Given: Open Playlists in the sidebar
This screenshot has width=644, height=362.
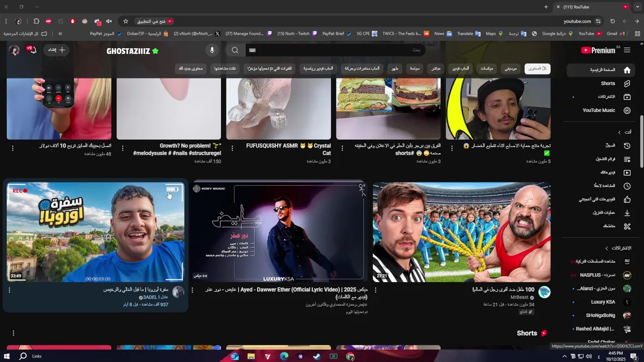Looking at the screenshot, I should tap(600, 159).
